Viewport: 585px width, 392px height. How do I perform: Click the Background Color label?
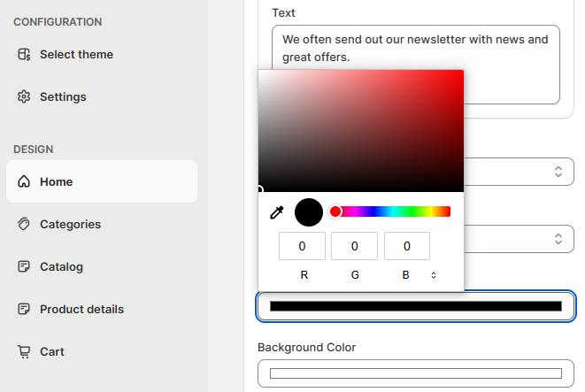(x=307, y=347)
